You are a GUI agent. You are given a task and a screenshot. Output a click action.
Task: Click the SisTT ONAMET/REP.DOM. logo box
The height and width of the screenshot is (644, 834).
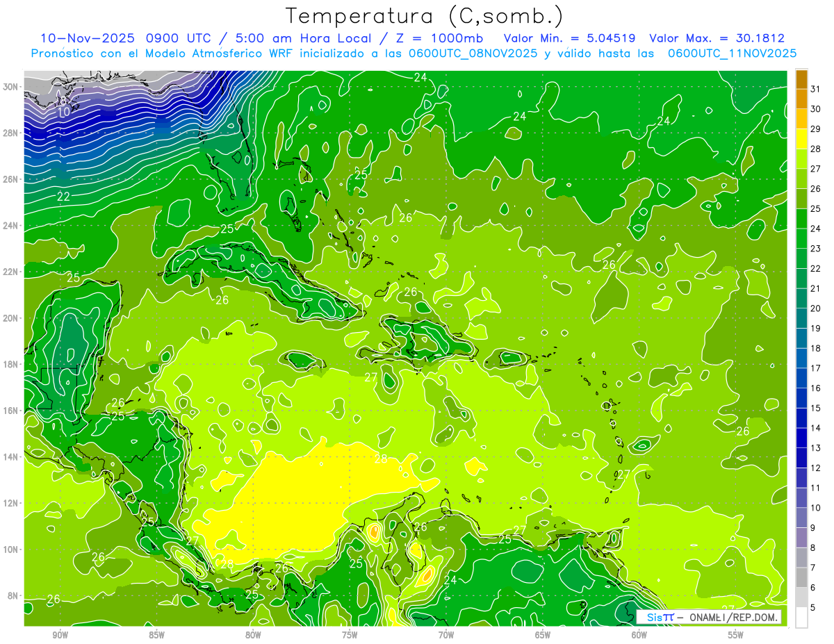pyautogui.click(x=708, y=617)
